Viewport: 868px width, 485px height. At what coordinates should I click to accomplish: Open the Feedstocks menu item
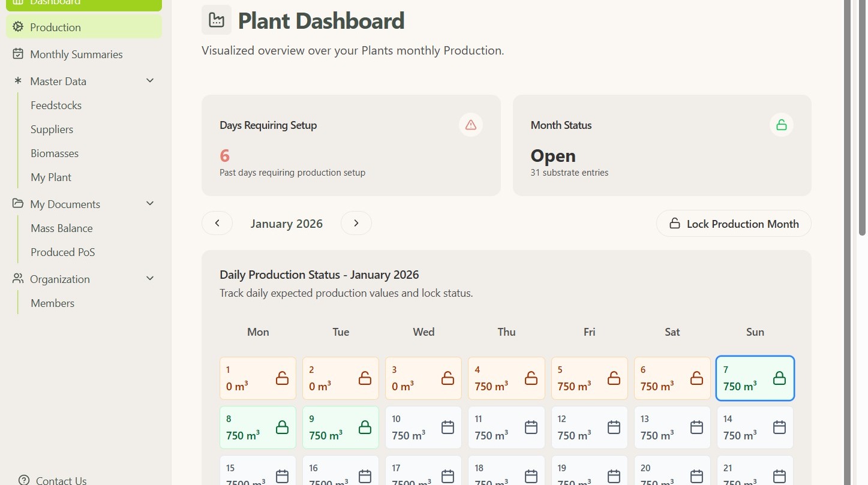[x=56, y=106]
